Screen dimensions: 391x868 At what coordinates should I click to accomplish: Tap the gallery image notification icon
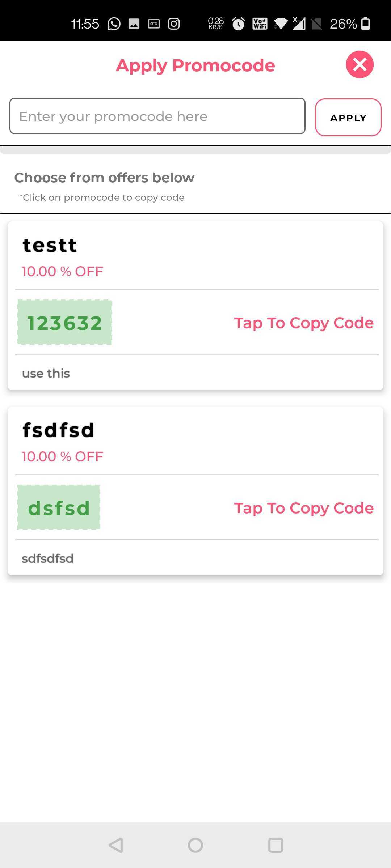(134, 24)
